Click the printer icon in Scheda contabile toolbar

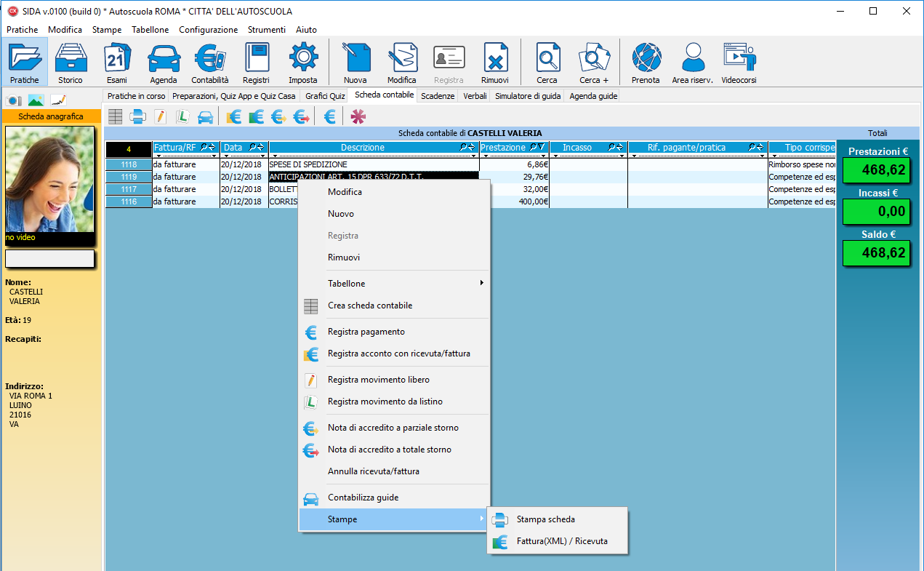[x=137, y=116]
